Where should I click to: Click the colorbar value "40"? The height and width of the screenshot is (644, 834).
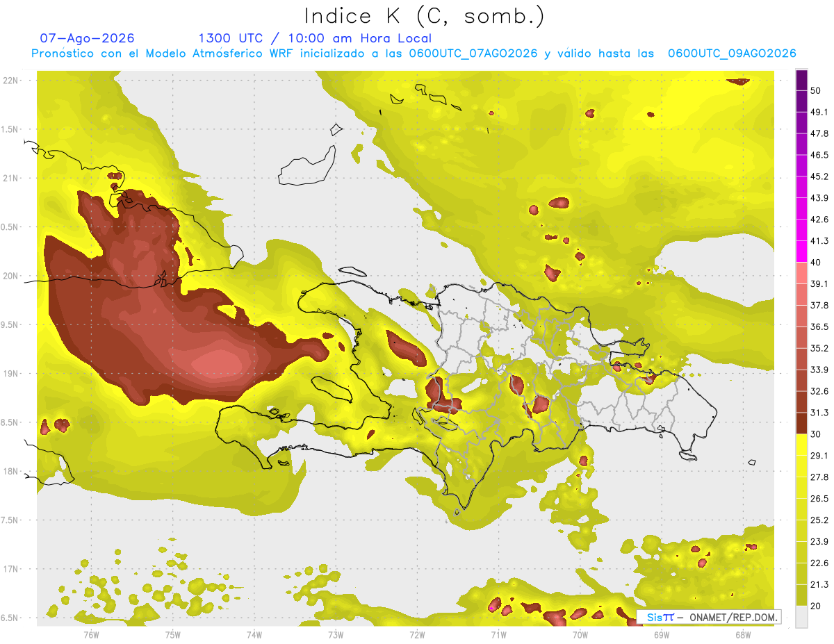pyautogui.click(x=817, y=263)
